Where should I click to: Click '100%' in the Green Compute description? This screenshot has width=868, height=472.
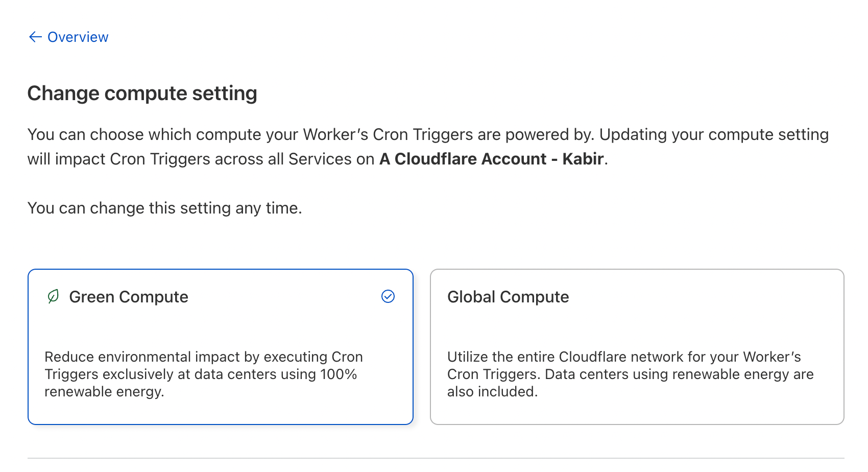tap(338, 374)
